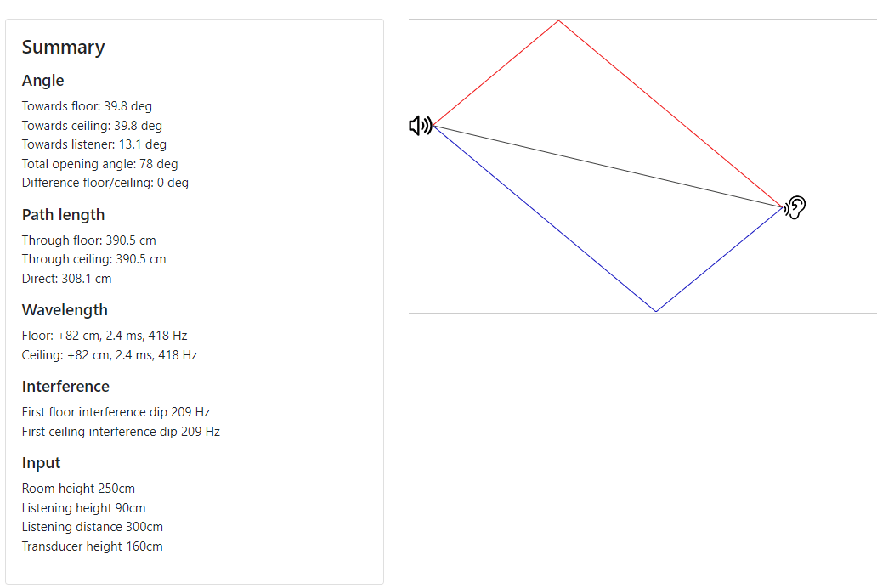
Task: Click the Angle section heading
Action: (43, 81)
